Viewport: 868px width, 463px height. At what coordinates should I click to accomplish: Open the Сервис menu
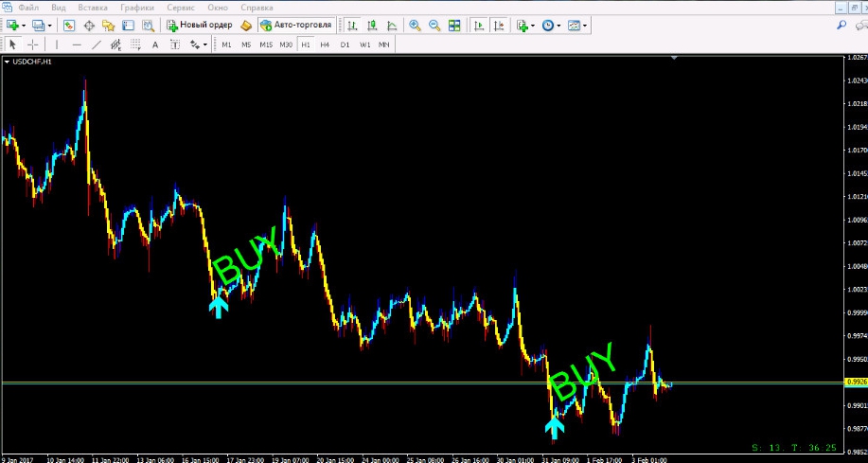click(181, 8)
